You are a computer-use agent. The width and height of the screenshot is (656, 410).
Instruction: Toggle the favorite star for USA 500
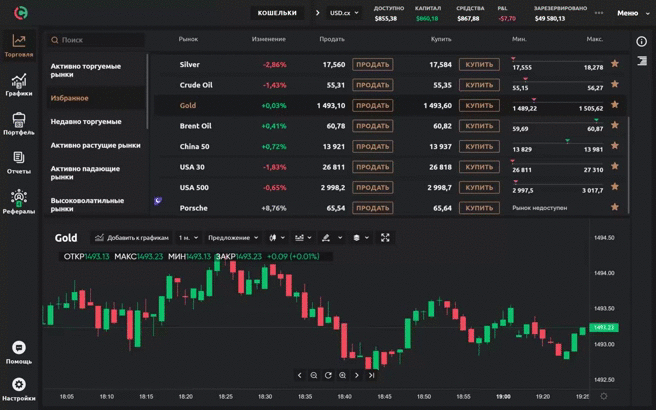[615, 187]
